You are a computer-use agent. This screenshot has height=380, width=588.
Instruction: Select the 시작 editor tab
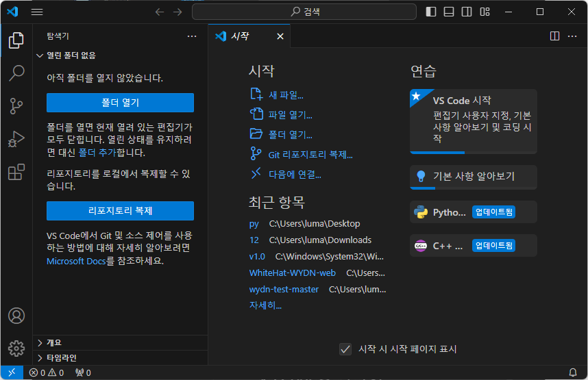(x=249, y=36)
